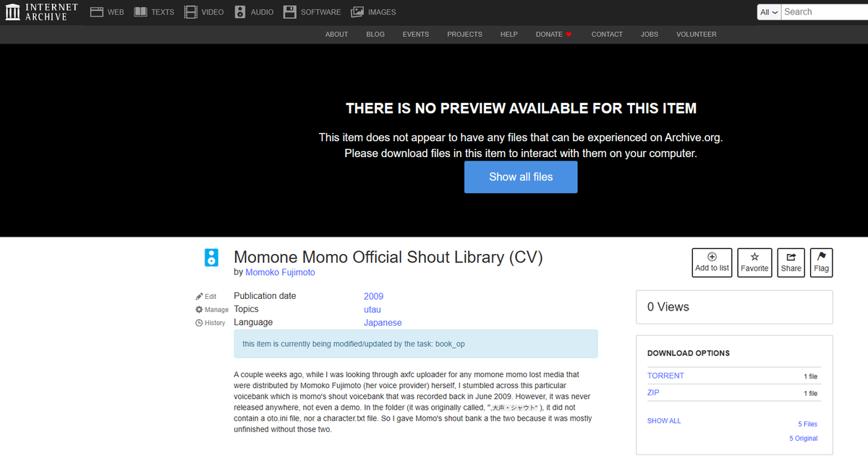This screenshot has height=456, width=868.
Task: Open the Web section icon
Action: tap(97, 12)
